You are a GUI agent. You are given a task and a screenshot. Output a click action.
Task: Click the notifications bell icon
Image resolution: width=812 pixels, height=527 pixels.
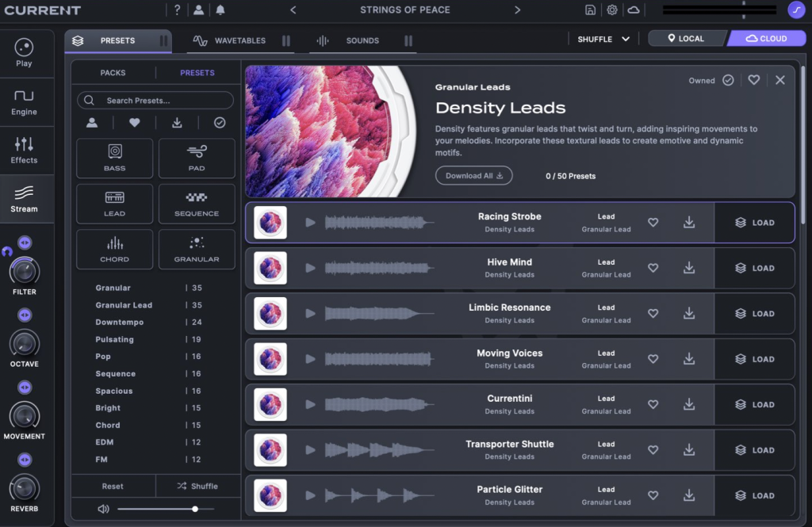220,10
